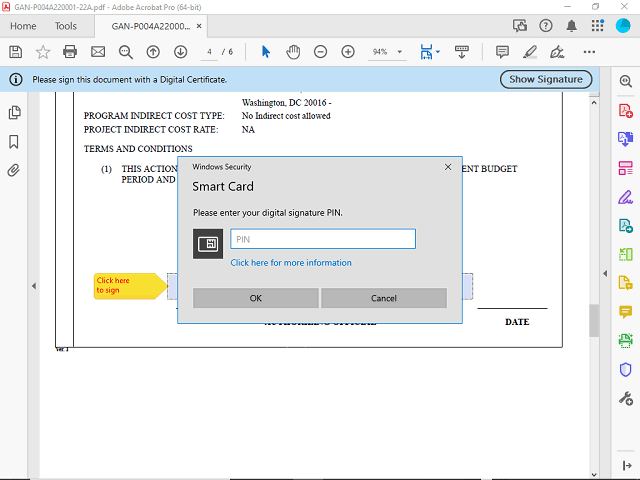The height and width of the screenshot is (480, 640).
Task: Go to previous page arrow
Action: tap(153, 52)
